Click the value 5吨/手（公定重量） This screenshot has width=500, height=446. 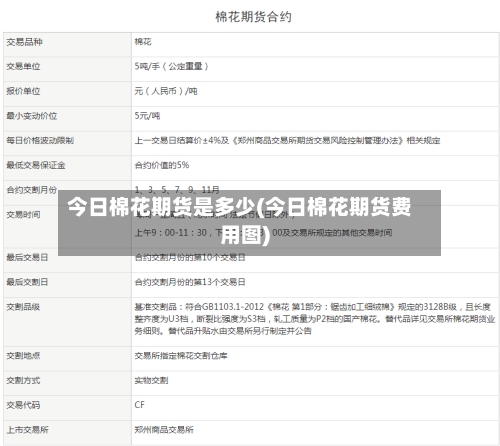[x=172, y=66]
